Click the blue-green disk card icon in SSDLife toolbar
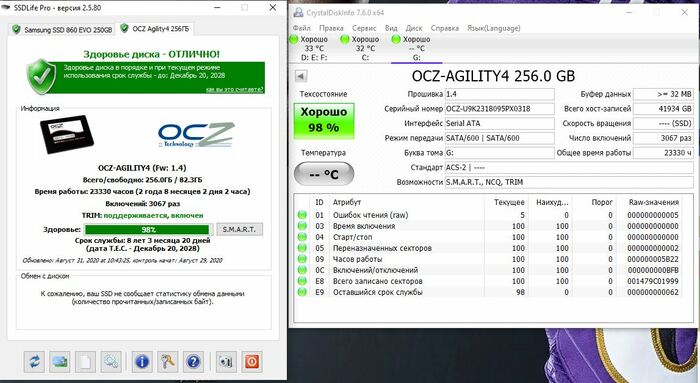Image resolution: width=700 pixels, height=383 pixels. [60, 361]
